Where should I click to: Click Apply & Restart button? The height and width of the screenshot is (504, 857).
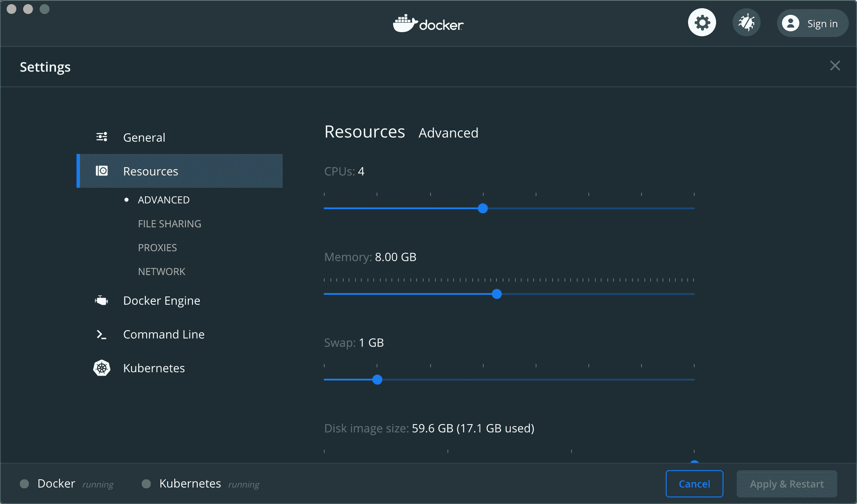pyautogui.click(x=787, y=484)
